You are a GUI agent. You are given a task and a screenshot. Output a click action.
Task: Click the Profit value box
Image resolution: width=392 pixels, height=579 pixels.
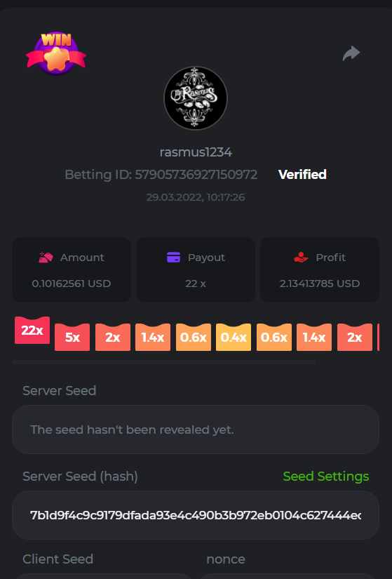coord(320,269)
